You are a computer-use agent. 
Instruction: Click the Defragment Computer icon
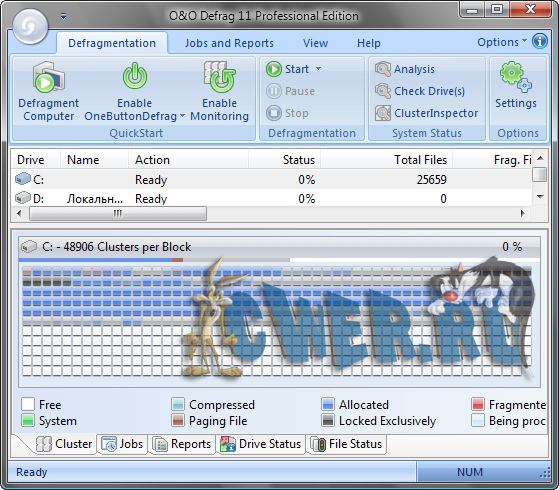point(49,77)
